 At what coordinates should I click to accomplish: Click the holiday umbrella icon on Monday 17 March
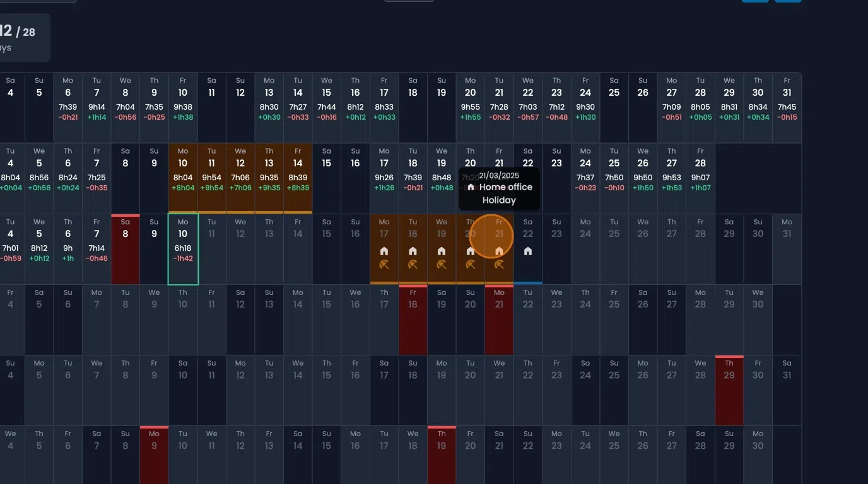coord(384,265)
